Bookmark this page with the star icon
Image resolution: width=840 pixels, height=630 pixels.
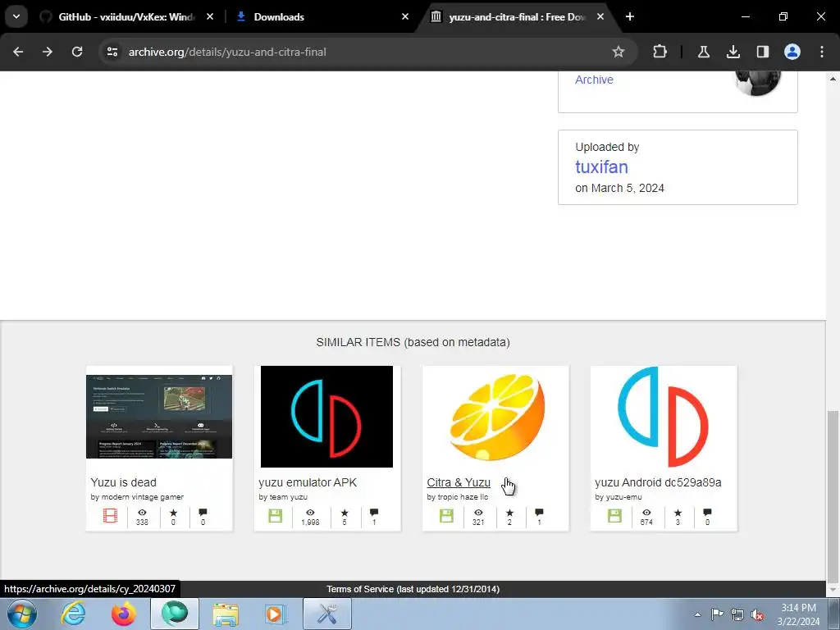(619, 52)
